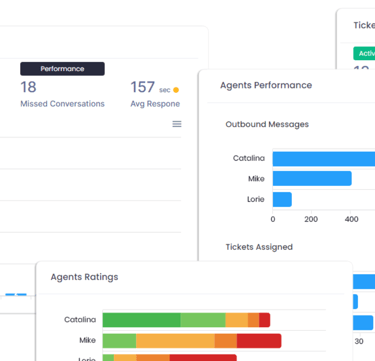
Task: Click Mike's light green rating segment
Action: [119, 341]
